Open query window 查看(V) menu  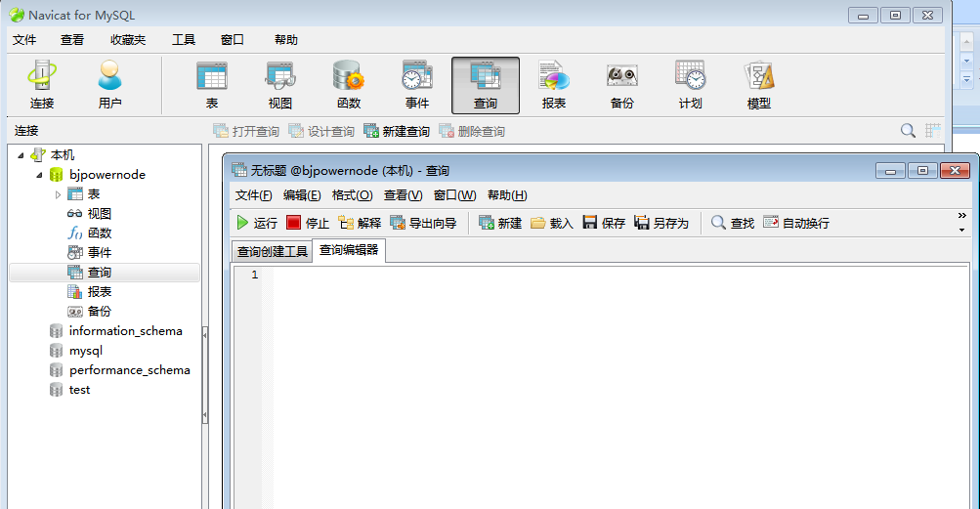point(403,195)
